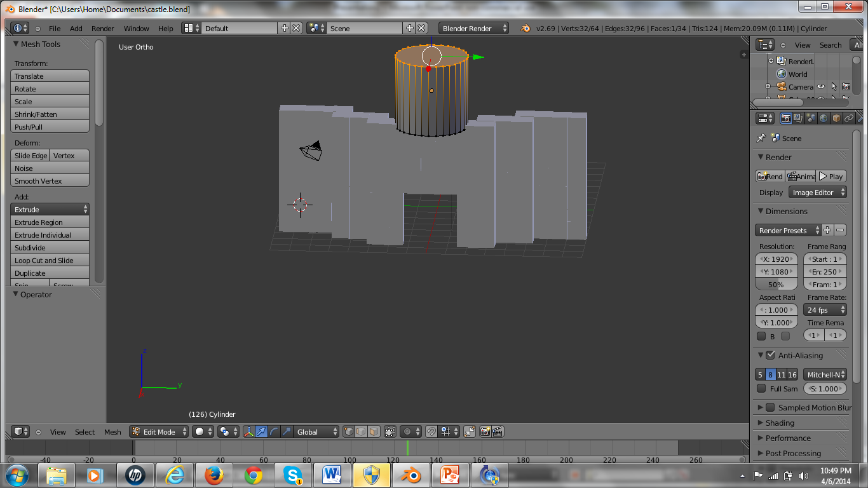Open the Mesh menu in the 3D viewport
Viewport: 868px width, 488px height.
pyautogui.click(x=112, y=431)
